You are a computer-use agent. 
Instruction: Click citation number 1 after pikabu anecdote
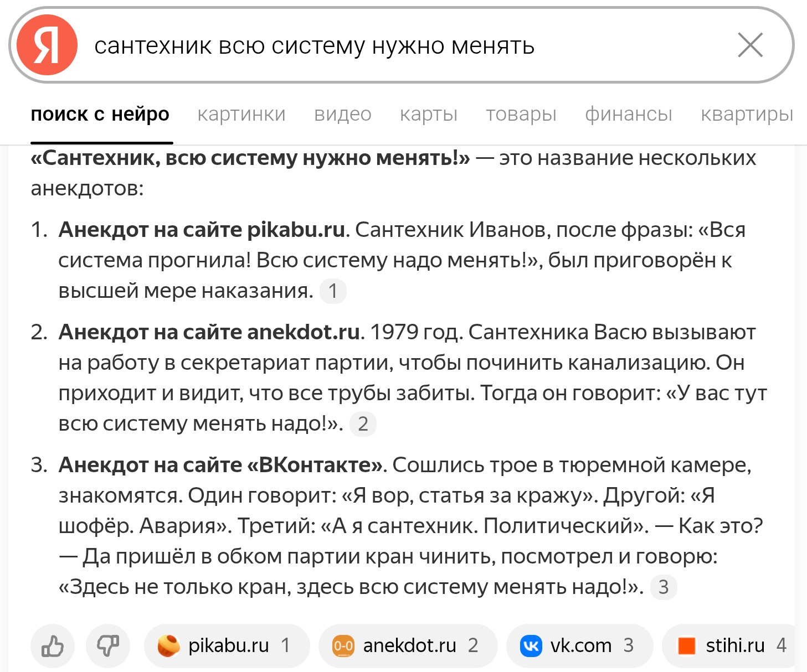coord(333,291)
